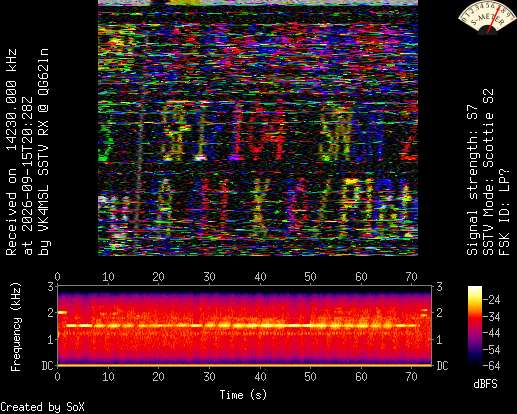Image resolution: width=517 pixels, height=414 pixels.
Task: Select the 'by VK4MSL SSTV RX @ QG62ln' text
Action: (x=44, y=152)
